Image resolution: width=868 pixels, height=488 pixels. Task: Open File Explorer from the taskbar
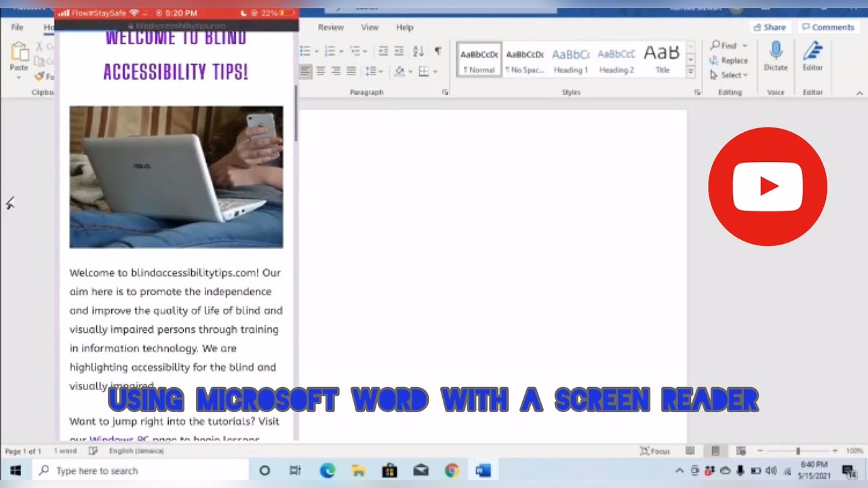[358, 470]
